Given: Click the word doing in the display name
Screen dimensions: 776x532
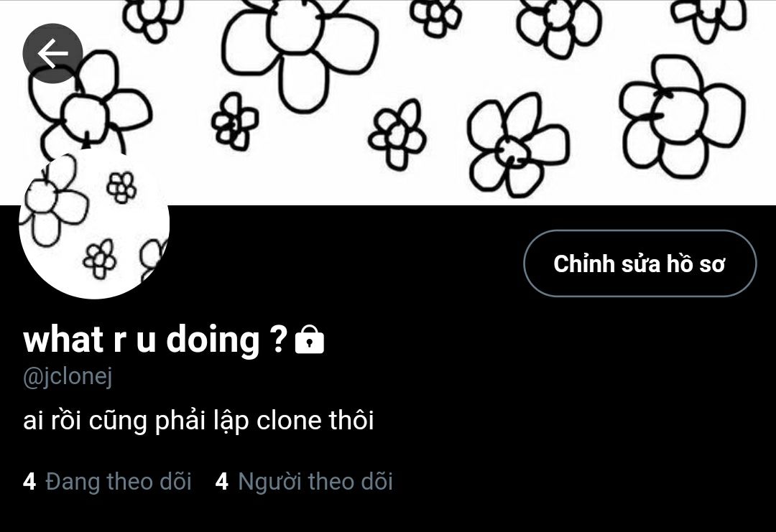Looking at the screenshot, I should (213, 341).
